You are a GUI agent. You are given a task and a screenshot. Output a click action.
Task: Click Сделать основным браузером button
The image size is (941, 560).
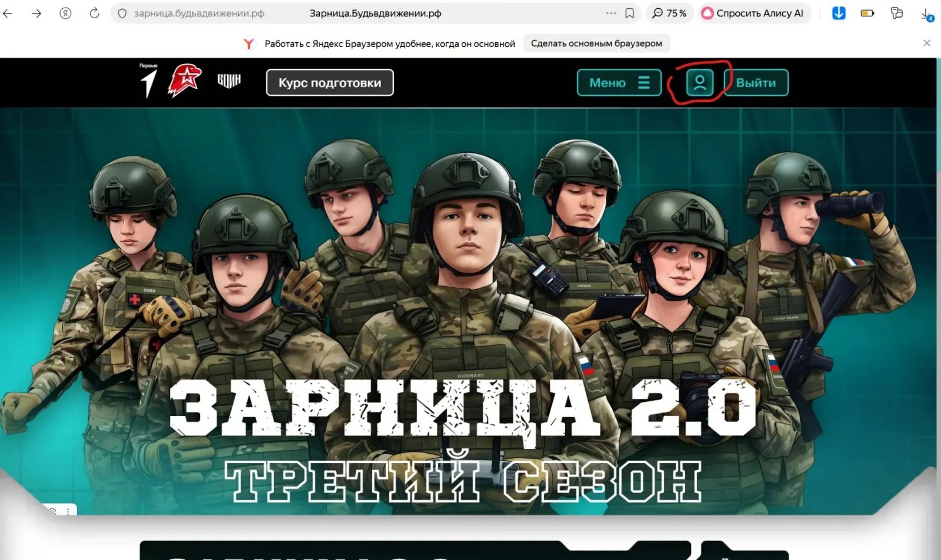click(x=596, y=43)
